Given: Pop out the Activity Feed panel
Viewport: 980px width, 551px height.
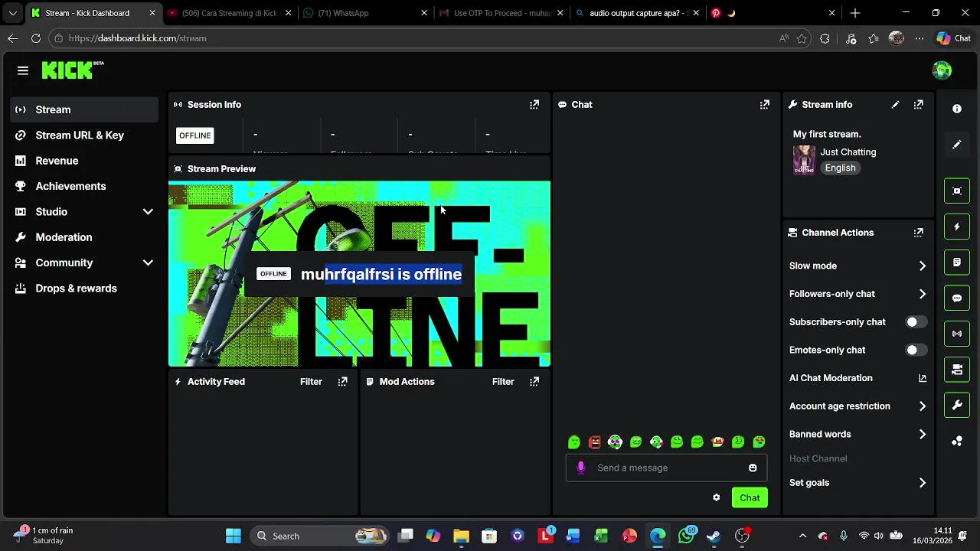Looking at the screenshot, I should [342, 382].
